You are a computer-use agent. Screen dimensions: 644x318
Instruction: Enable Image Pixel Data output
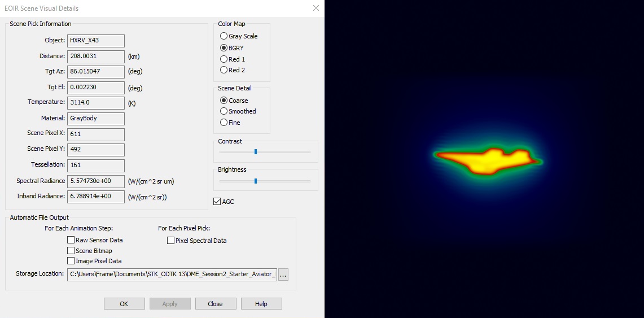coord(71,261)
